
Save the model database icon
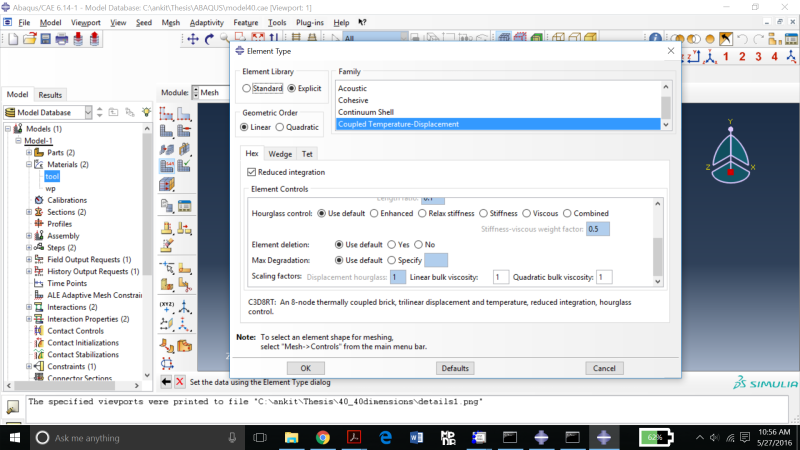tap(45, 39)
